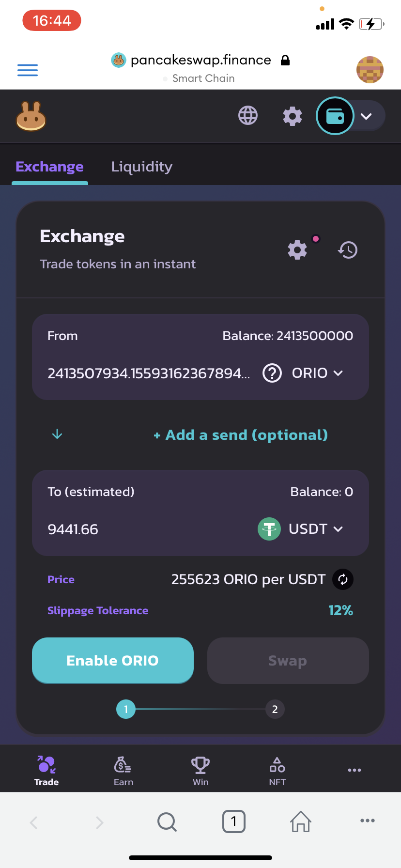Screen dimensions: 401x868
Task: Open the ORIO token selector
Action: (317, 373)
